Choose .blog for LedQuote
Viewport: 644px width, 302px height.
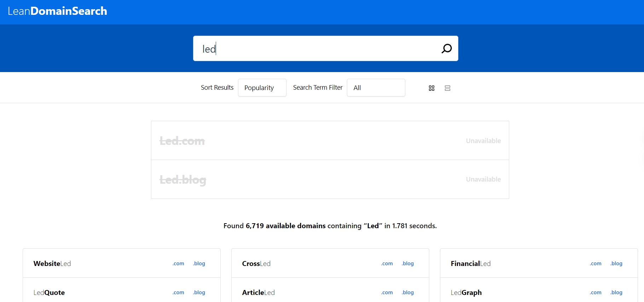pos(199,292)
